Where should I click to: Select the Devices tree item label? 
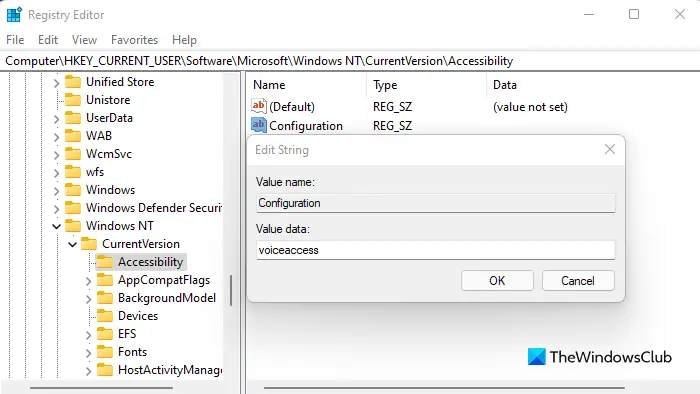tap(138, 316)
